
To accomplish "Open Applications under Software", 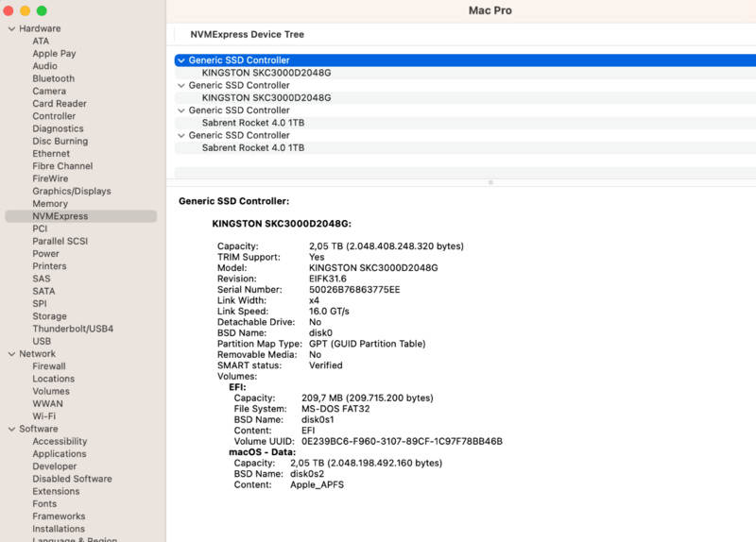I will click(59, 453).
